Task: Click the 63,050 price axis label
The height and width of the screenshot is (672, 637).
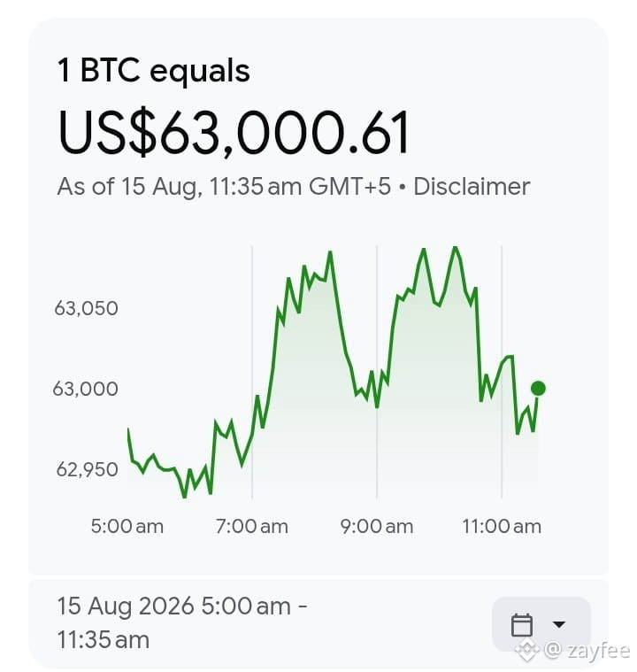Action: (86, 308)
